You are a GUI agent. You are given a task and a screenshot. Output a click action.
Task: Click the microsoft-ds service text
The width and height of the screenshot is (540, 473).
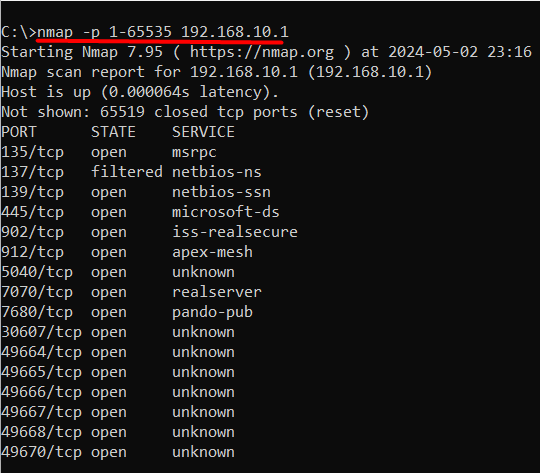(226, 212)
